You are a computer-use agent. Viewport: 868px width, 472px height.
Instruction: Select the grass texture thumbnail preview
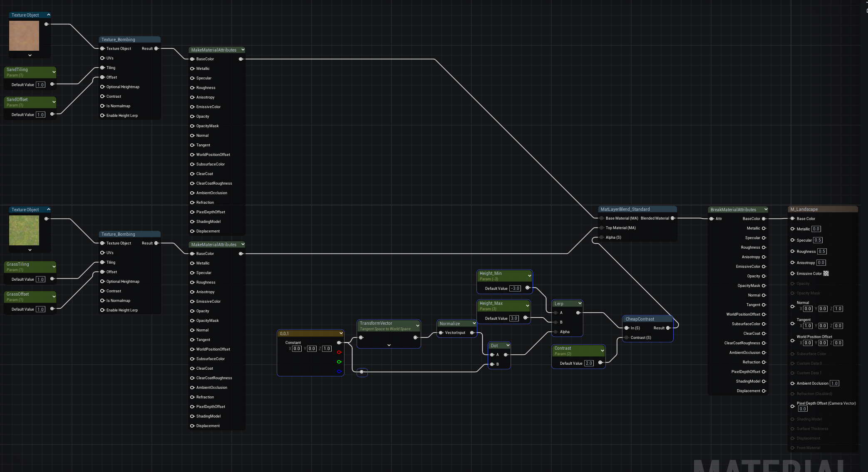24,231
